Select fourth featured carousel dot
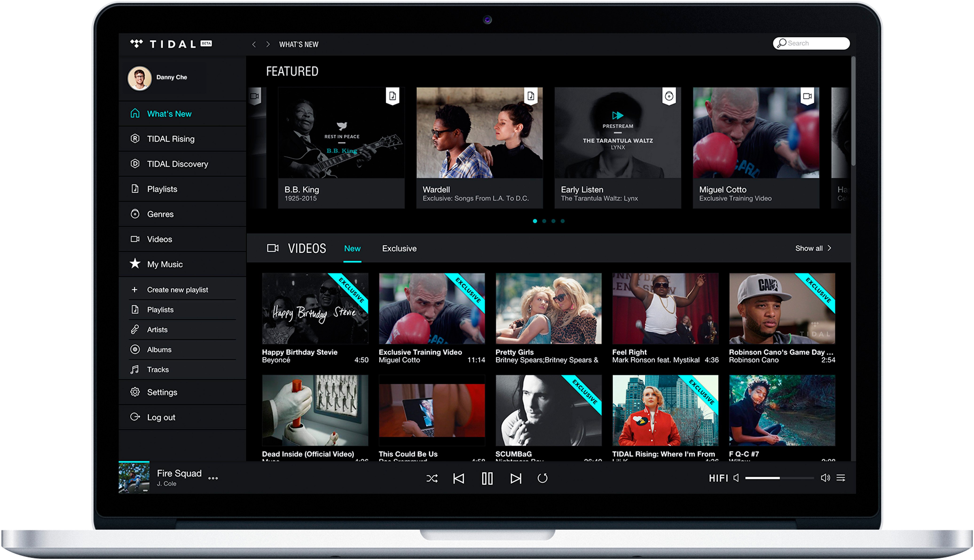974x560 pixels. coord(563,221)
